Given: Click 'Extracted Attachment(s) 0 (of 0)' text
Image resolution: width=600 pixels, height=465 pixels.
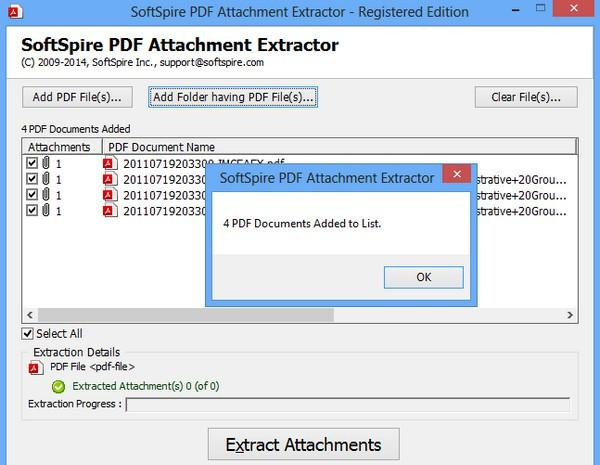Looking at the screenshot, I should (x=146, y=386).
